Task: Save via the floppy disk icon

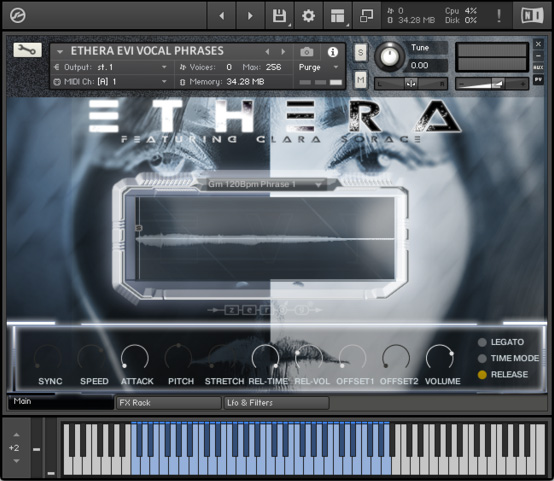Action: click(279, 16)
